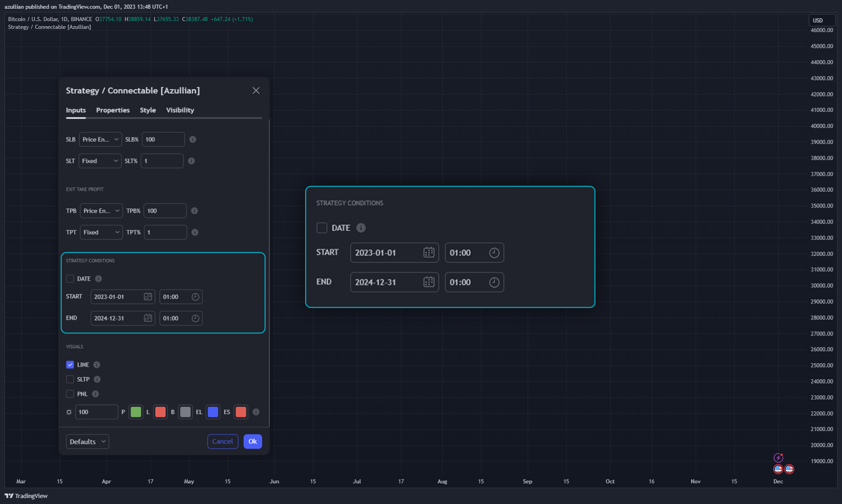This screenshot has width=842, height=504.
Task: Show info icon beside ES color swatch
Action: (256, 412)
